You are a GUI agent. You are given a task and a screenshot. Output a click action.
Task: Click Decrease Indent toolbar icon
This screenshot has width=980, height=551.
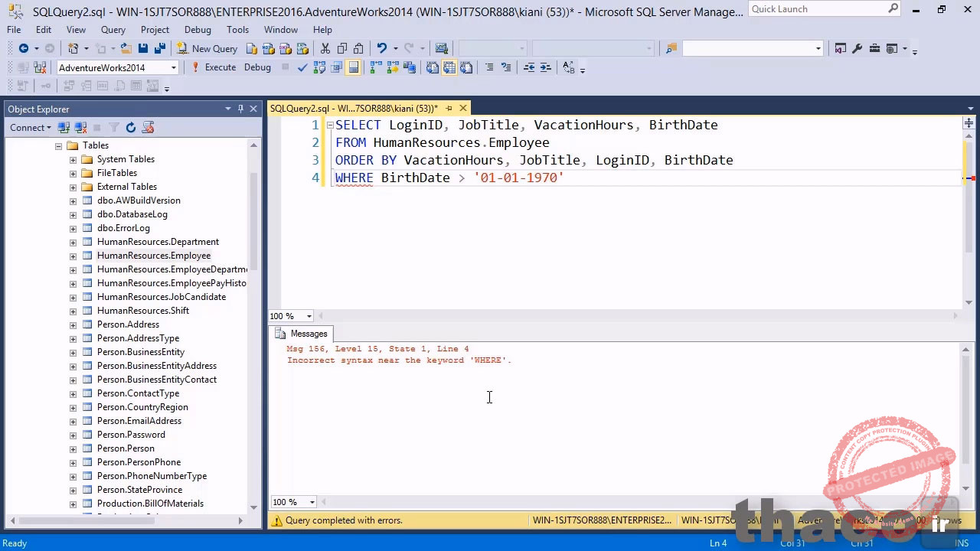click(529, 67)
